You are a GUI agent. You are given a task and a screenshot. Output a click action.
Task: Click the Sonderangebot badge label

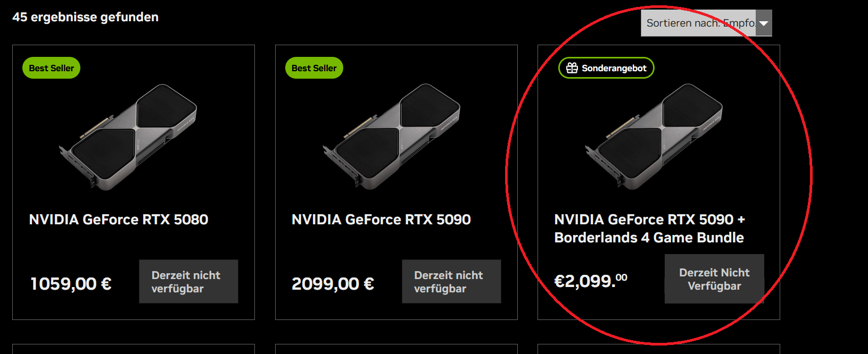coord(614,68)
